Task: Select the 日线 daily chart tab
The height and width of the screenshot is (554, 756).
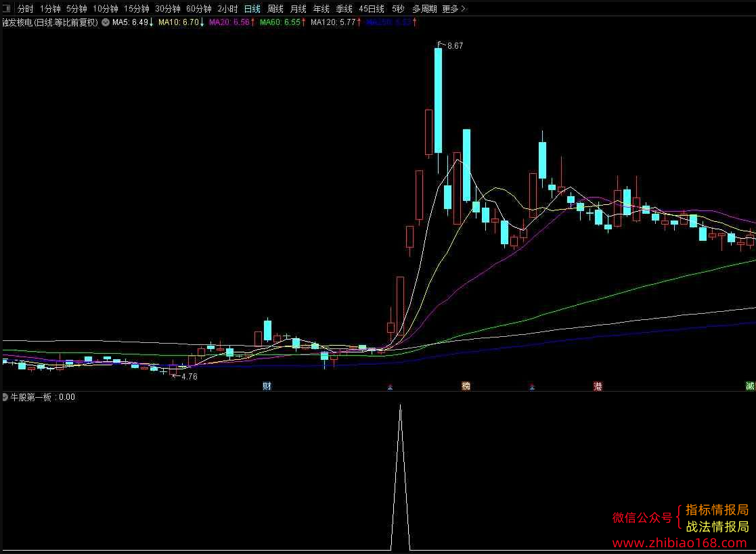Action: coord(252,9)
